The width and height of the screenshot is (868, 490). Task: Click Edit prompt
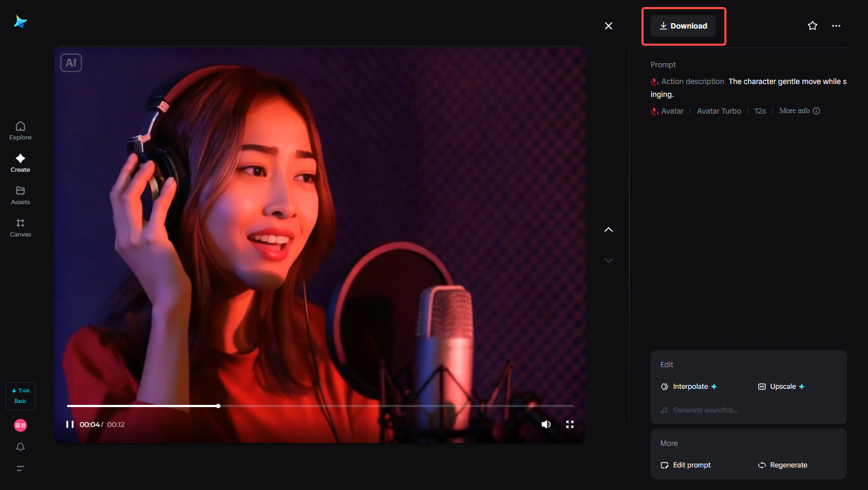click(686, 465)
